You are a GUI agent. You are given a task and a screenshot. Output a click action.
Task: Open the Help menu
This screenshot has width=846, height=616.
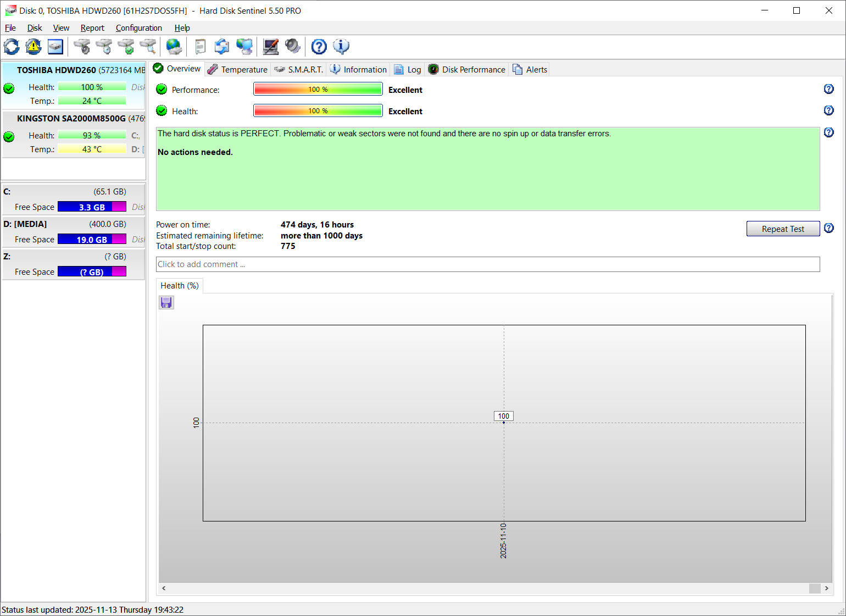click(x=182, y=28)
